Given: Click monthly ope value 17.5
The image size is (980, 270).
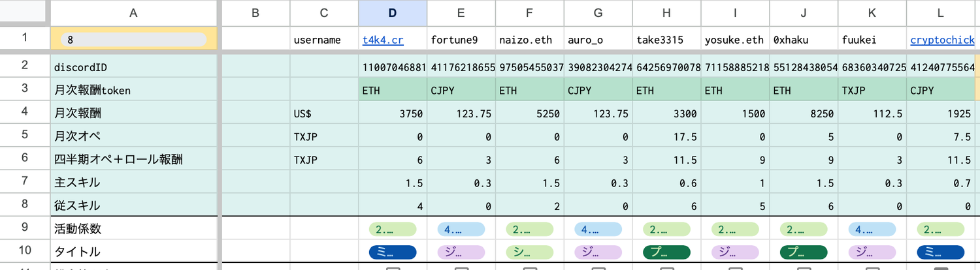Looking at the screenshot, I should (667, 136).
